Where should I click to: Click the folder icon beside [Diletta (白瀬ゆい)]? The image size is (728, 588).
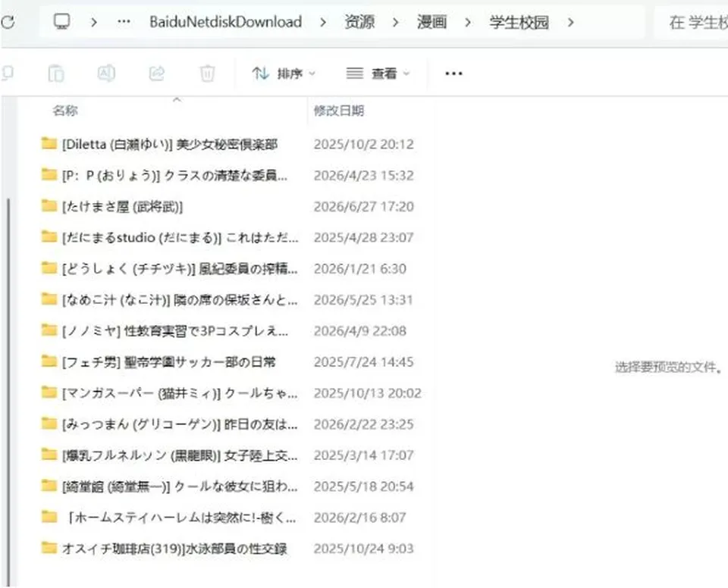coord(49,143)
